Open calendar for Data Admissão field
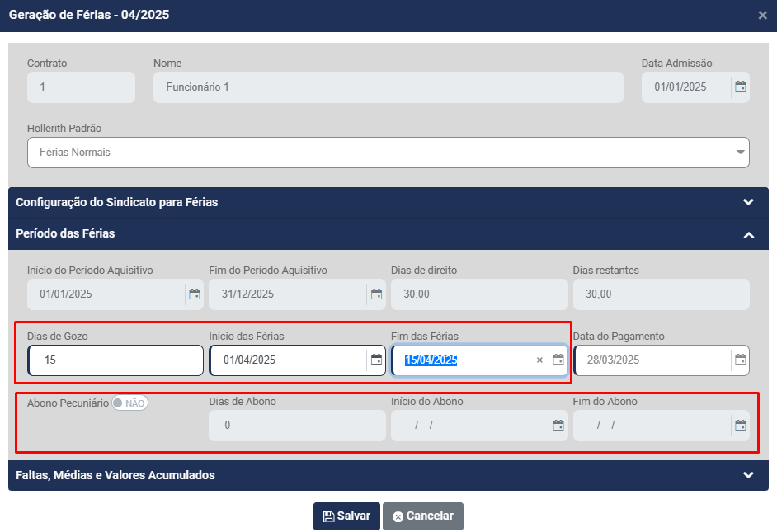 [740, 87]
